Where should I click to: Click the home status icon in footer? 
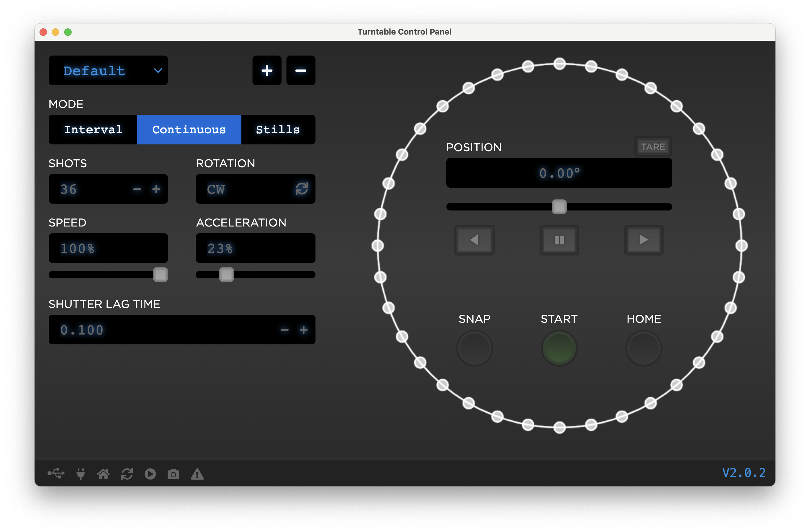(x=103, y=473)
